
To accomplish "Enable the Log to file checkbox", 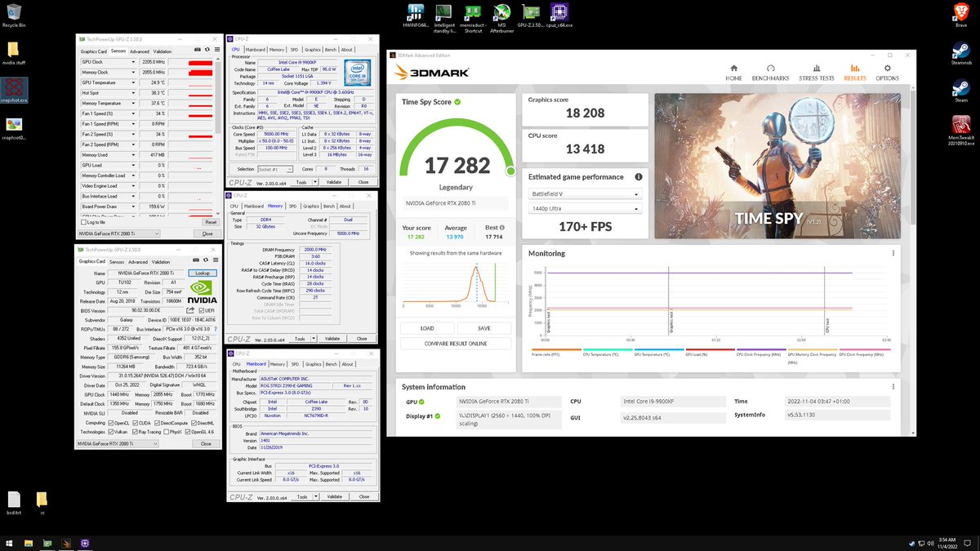I will [x=83, y=222].
